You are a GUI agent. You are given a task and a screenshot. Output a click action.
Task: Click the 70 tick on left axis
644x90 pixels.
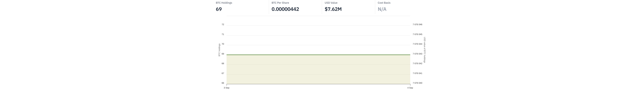[x=223, y=44]
